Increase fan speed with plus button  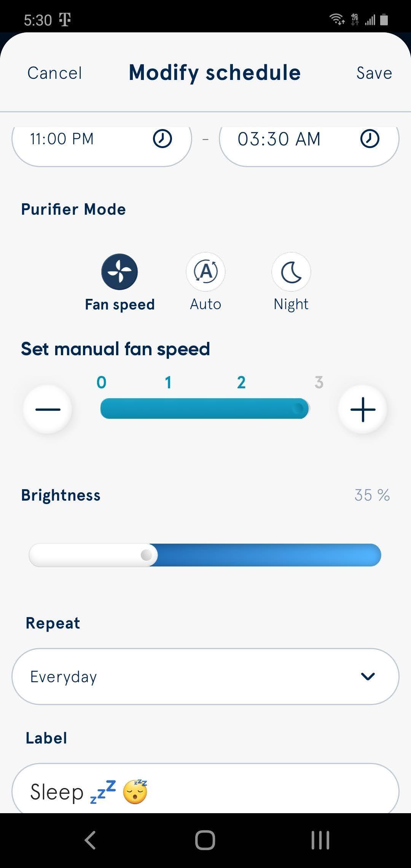coord(363,409)
